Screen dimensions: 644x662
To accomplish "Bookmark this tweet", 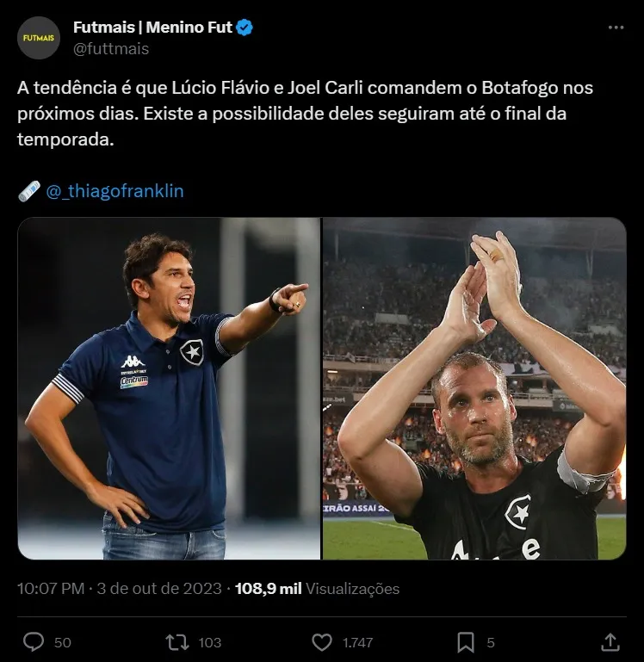I will pos(466,641).
